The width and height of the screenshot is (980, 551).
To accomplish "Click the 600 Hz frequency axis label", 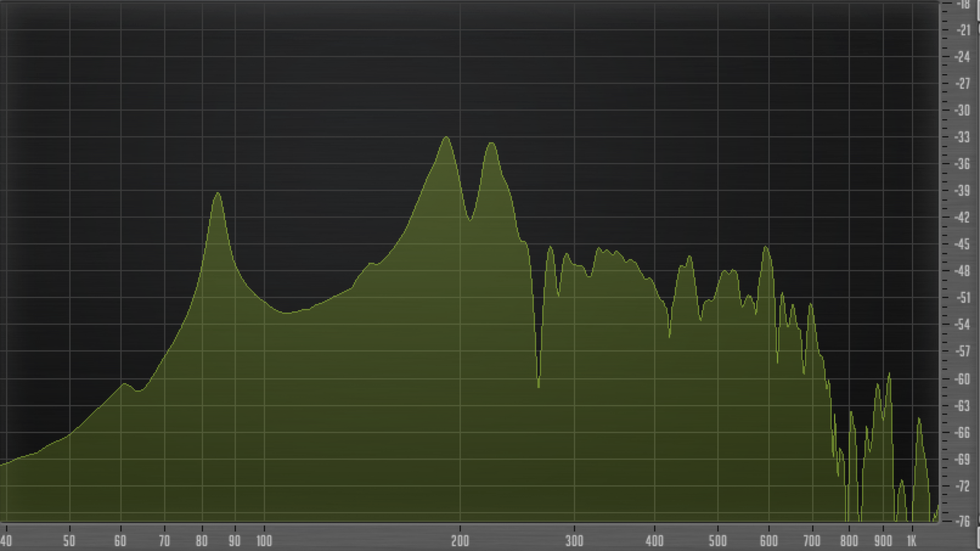I will pyautogui.click(x=769, y=541).
